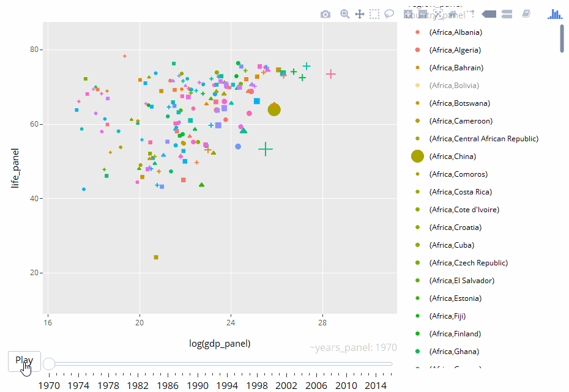Switch to Lasso Select mode

click(390, 13)
